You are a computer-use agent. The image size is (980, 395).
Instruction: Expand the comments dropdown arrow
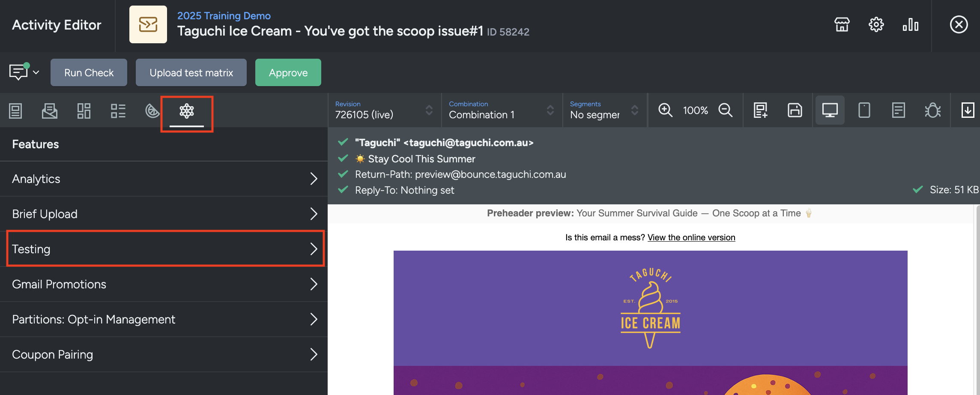pos(36,72)
